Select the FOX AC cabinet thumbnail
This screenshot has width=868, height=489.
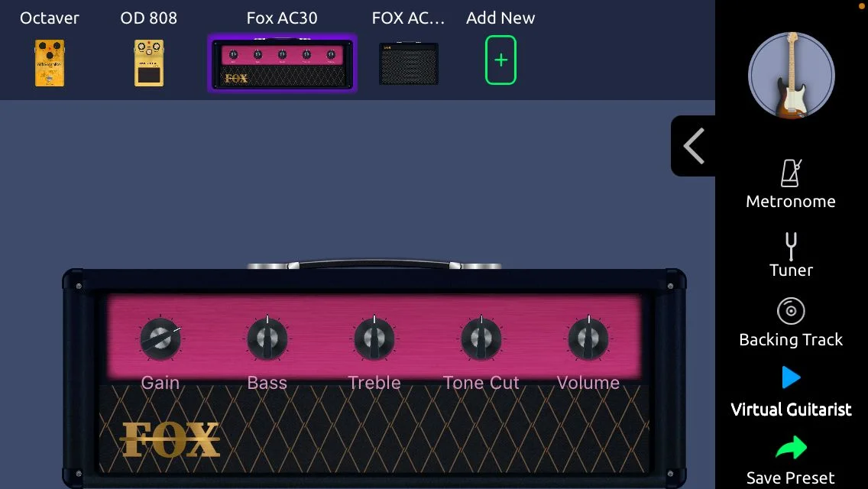(x=409, y=63)
